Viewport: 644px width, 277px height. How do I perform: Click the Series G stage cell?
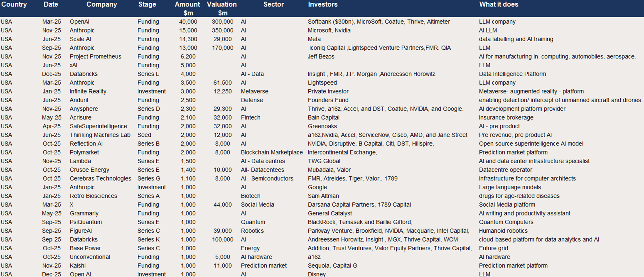coord(149,179)
